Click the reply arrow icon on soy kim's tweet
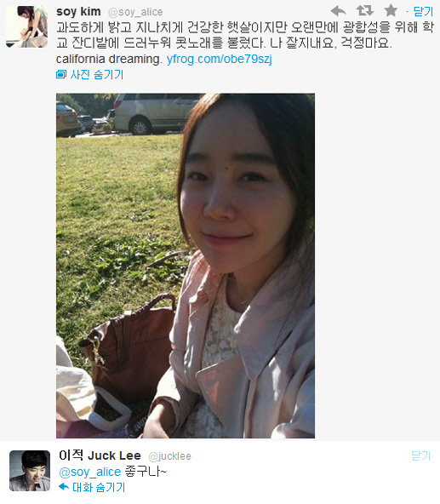The image size is (440, 504). click(x=338, y=11)
